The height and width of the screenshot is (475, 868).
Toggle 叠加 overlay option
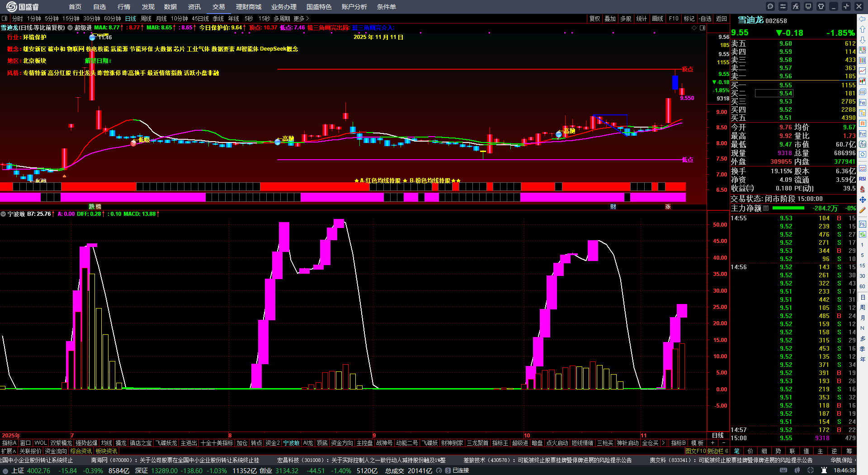point(610,19)
